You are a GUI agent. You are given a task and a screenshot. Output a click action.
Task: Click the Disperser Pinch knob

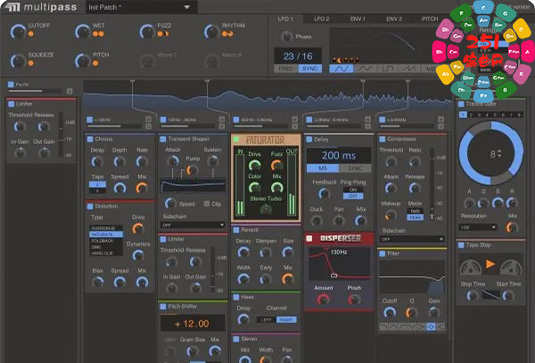tap(354, 299)
